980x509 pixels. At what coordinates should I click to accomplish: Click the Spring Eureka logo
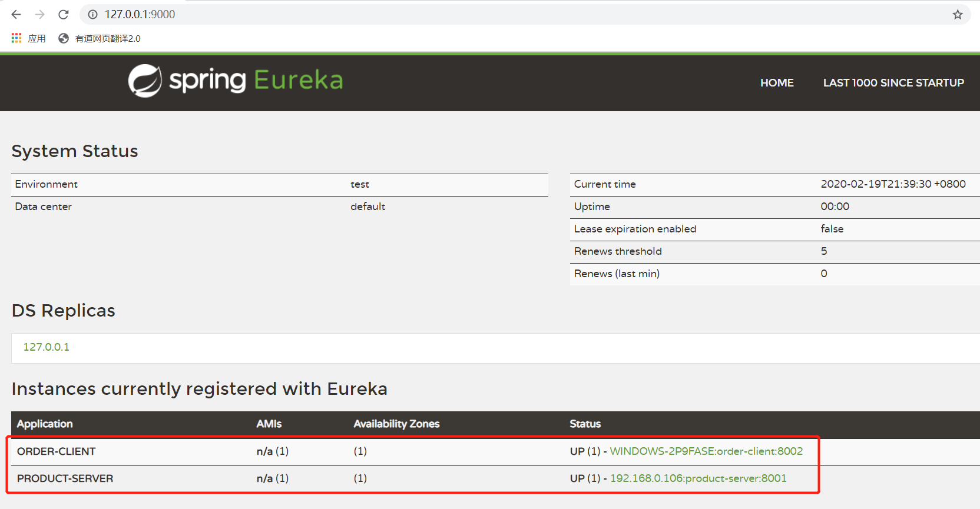pyautogui.click(x=236, y=81)
